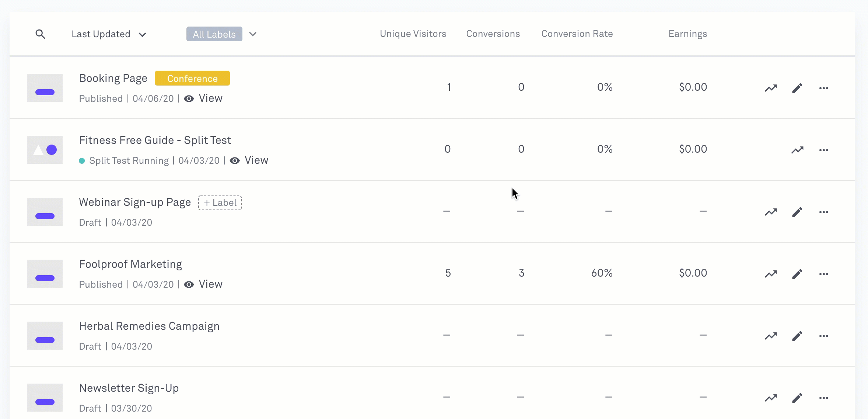View analytics for Herbal Remedies Campaign
The image size is (868, 419).
(x=771, y=336)
